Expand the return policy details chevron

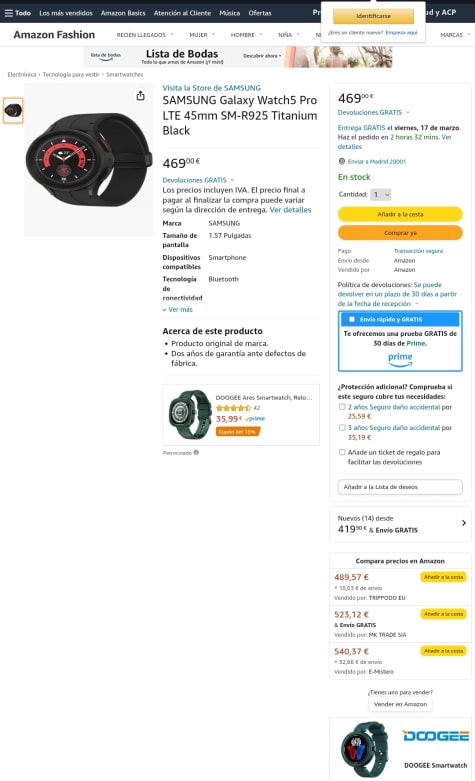(x=417, y=303)
